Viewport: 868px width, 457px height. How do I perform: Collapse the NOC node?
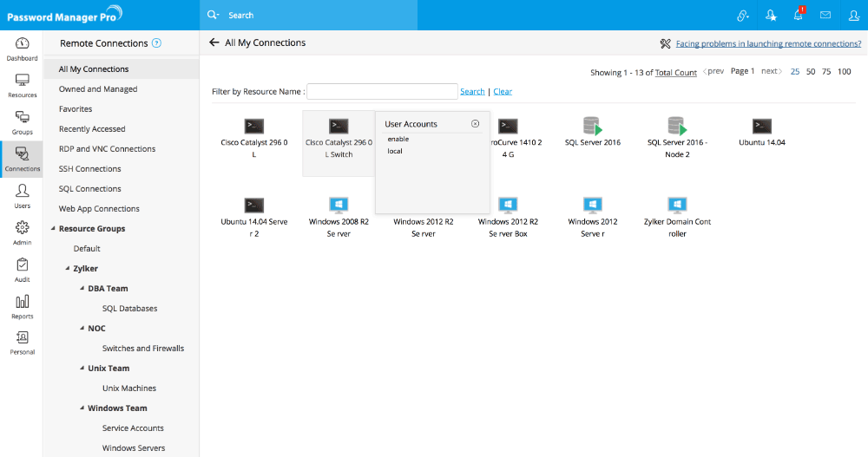click(x=82, y=328)
